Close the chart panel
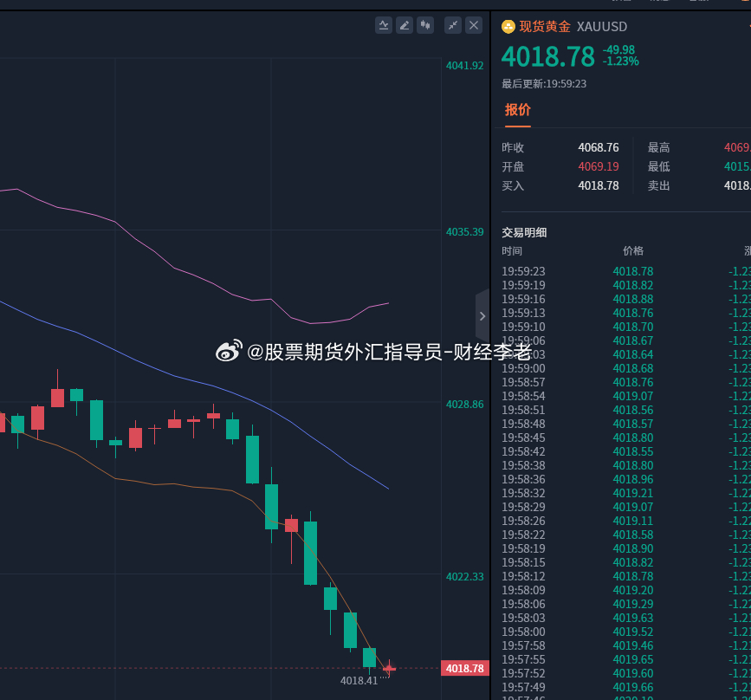The width and height of the screenshot is (751, 700). [474, 25]
